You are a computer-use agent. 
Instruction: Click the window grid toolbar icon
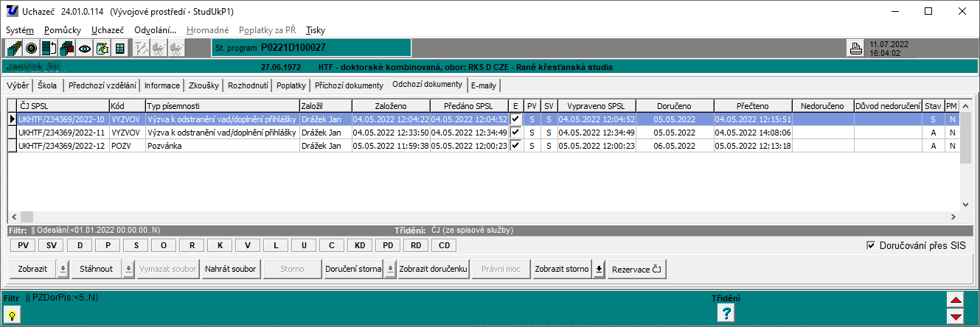click(x=119, y=49)
